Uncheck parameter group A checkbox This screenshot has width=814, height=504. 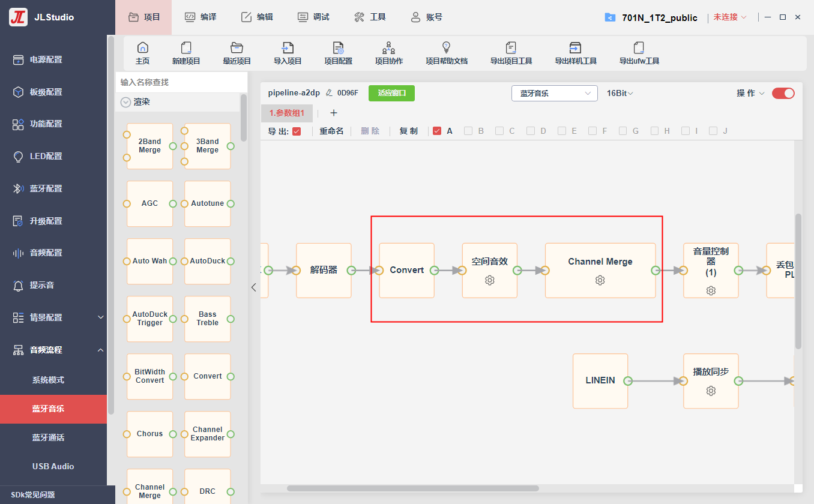coord(437,131)
